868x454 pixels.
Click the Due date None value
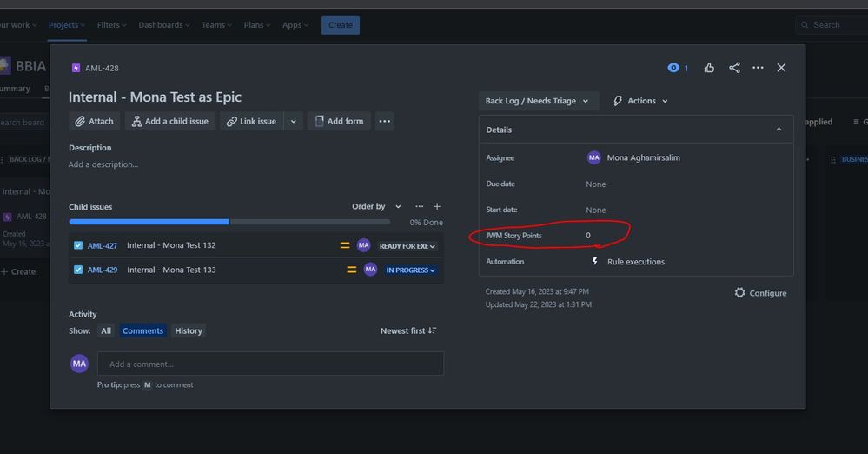[x=596, y=184]
